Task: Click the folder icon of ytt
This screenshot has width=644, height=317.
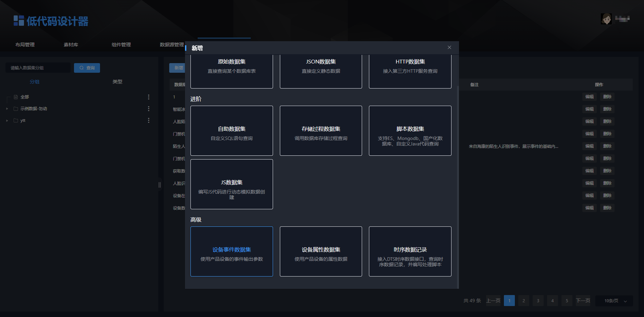Action: (16, 120)
